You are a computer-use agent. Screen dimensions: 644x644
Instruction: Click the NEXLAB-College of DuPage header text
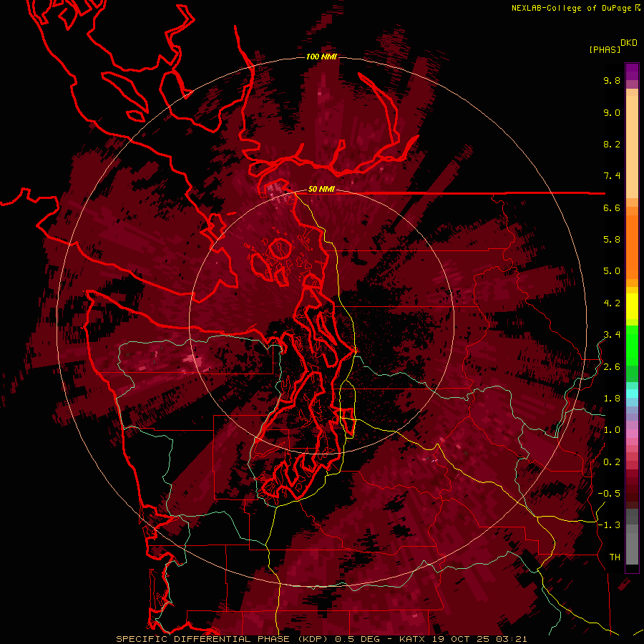click(x=573, y=8)
